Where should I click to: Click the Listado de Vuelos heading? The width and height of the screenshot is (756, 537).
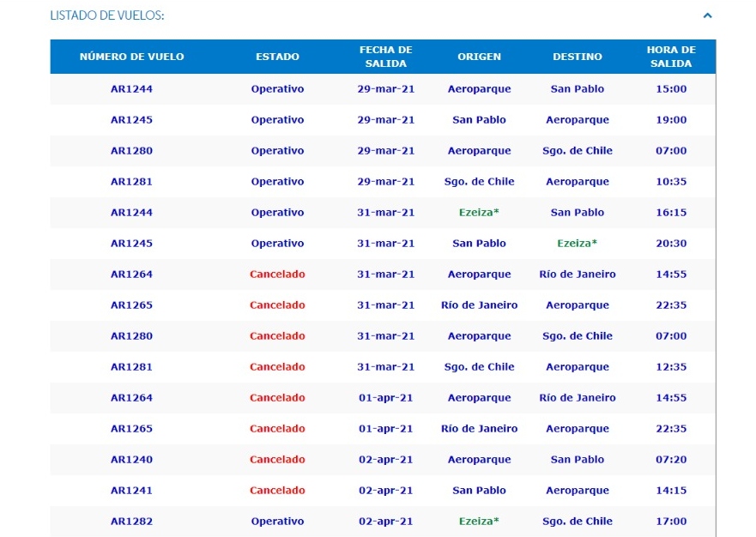pos(107,15)
